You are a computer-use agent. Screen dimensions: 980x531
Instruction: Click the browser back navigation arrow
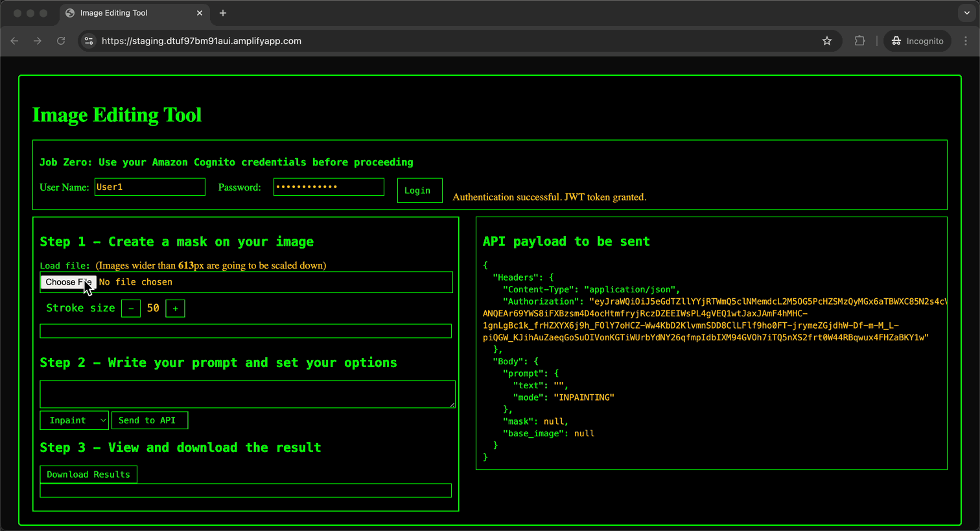(14, 40)
